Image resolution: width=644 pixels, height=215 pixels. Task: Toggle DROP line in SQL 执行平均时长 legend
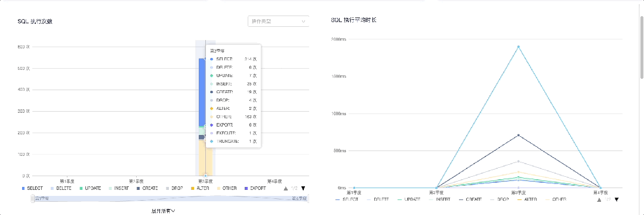500,199
